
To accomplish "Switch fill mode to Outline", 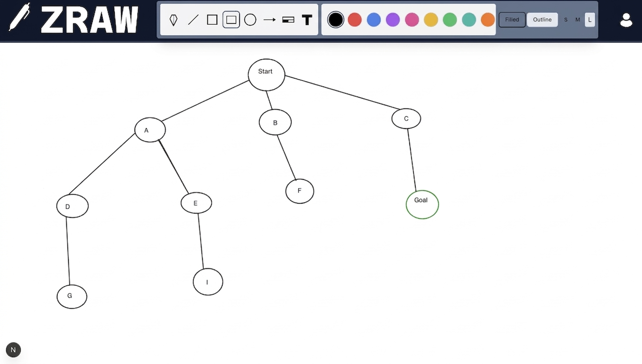I will [542, 20].
